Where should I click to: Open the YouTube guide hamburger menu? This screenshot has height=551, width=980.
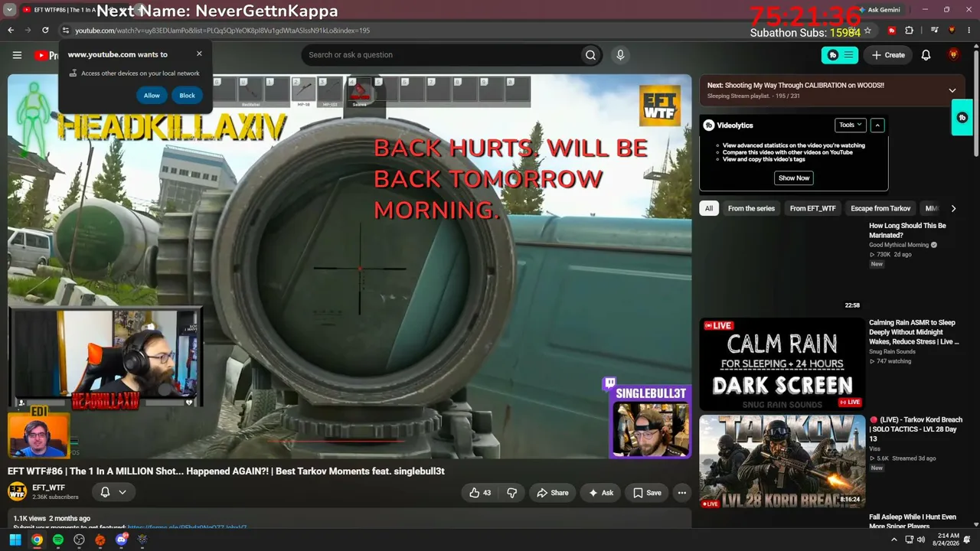(x=17, y=55)
